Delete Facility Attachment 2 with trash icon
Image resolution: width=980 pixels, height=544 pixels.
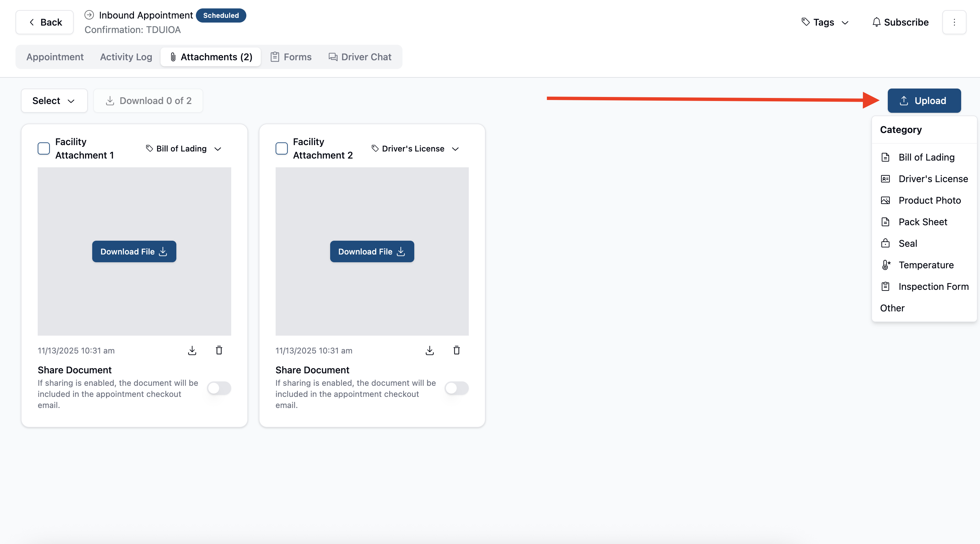point(457,350)
